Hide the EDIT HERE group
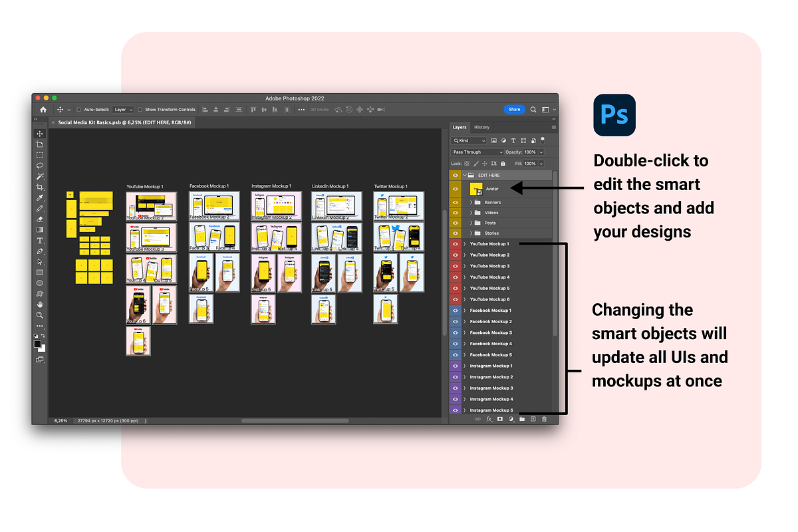 pyautogui.click(x=456, y=175)
